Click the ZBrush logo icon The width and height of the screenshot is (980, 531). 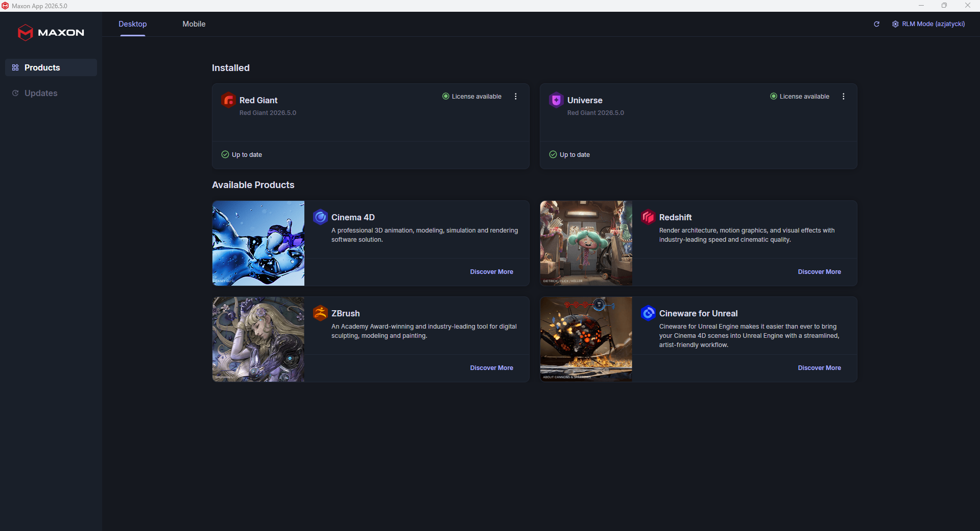(320, 313)
